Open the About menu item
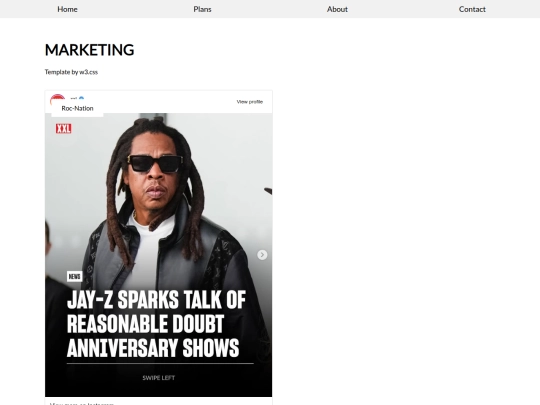 point(337,9)
